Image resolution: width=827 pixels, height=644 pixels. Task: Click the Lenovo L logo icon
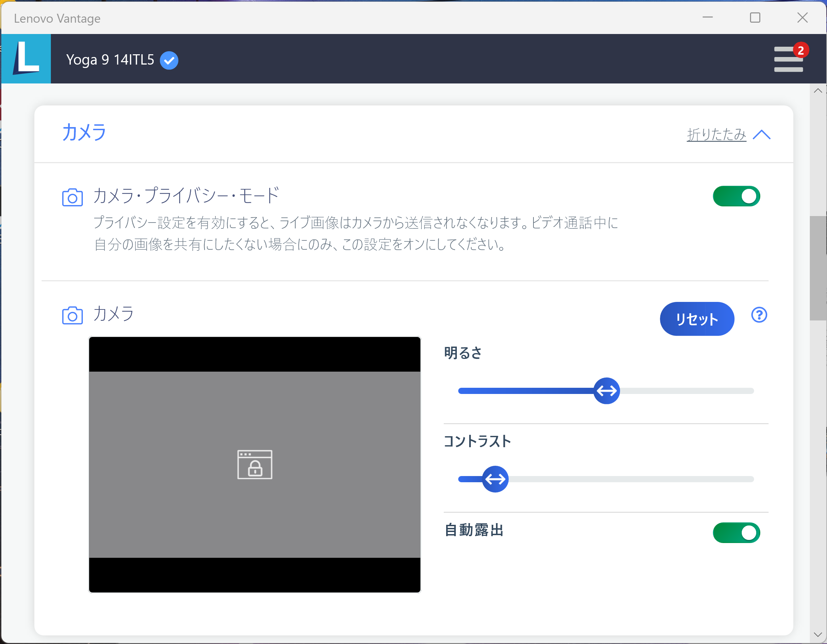pyautogui.click(x=26, y=59)
